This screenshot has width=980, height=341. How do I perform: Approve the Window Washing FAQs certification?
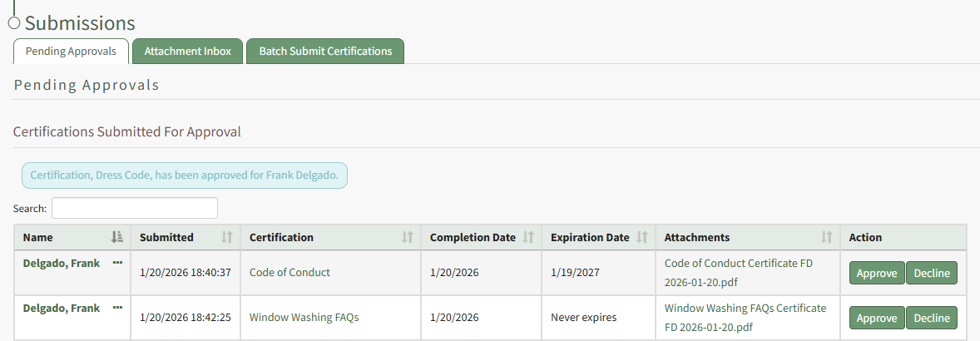[x=876, y=318]
